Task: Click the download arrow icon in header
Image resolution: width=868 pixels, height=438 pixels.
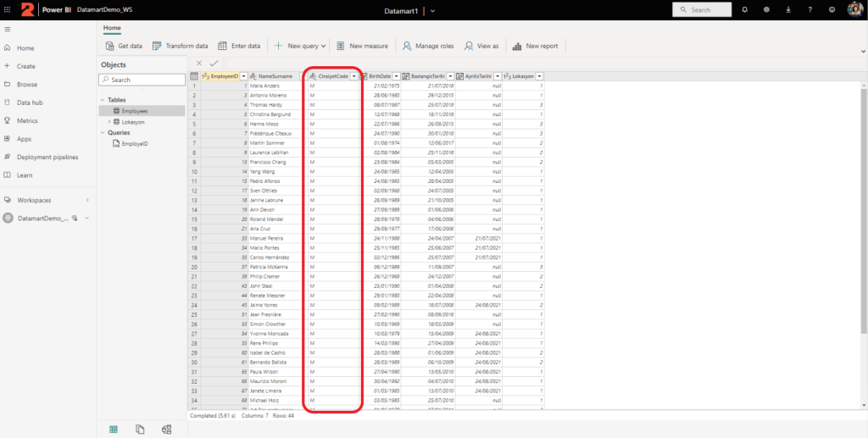Action: tap(788, 10)
